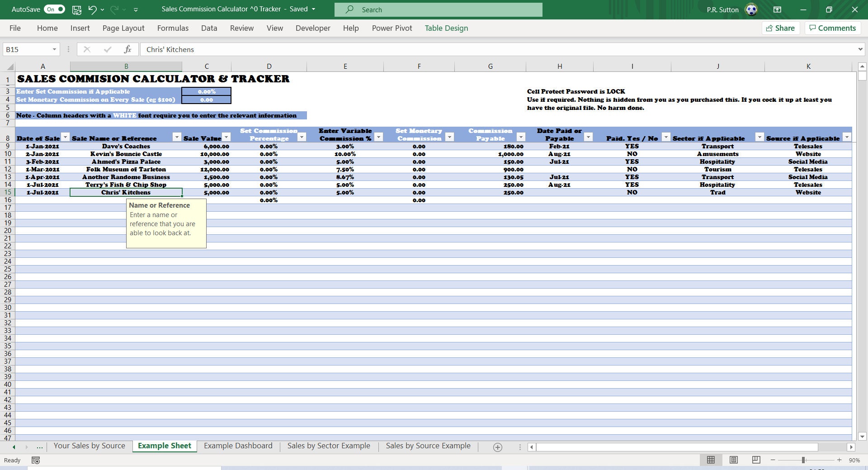Click Zoom In button on status bar
Screen dimensions: 868x470
point(839,460)
